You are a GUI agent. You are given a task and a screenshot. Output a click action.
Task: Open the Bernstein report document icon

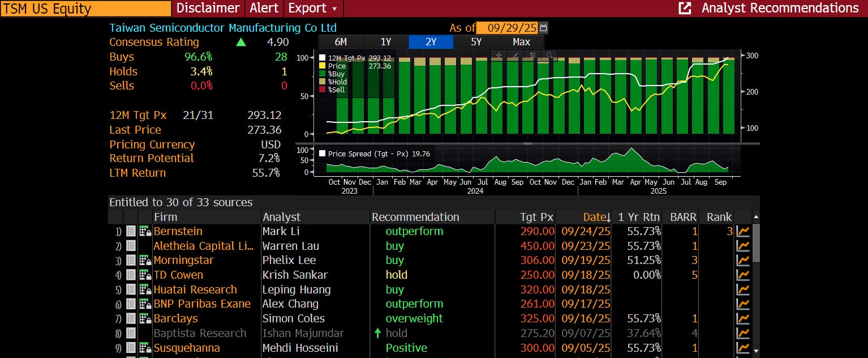(131, 231)
